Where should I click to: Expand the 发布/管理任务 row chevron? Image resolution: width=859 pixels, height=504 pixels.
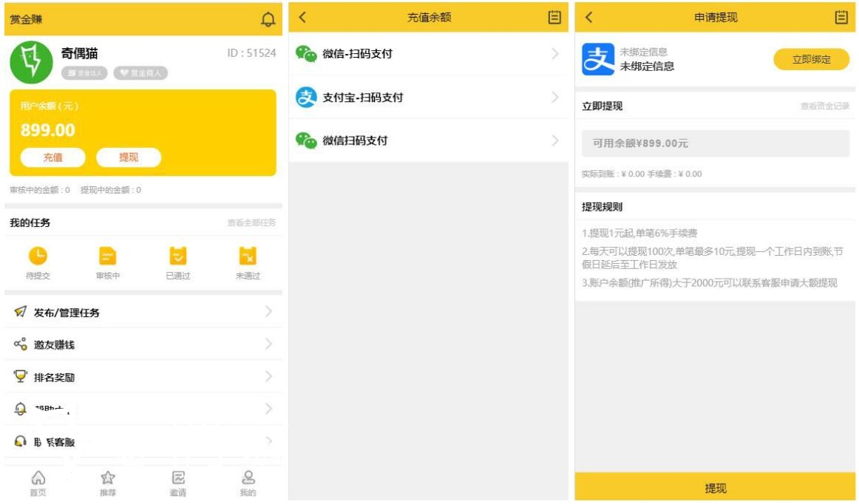(x=270, y=311)
